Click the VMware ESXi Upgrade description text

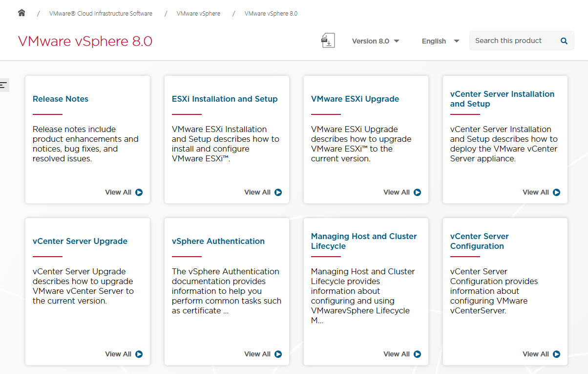tap(361, 144)
